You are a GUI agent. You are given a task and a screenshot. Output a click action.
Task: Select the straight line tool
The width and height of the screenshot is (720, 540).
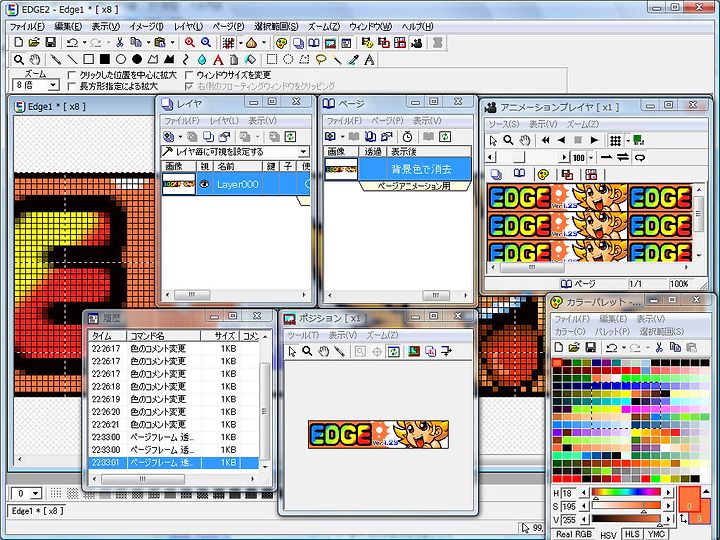point(72,60)
